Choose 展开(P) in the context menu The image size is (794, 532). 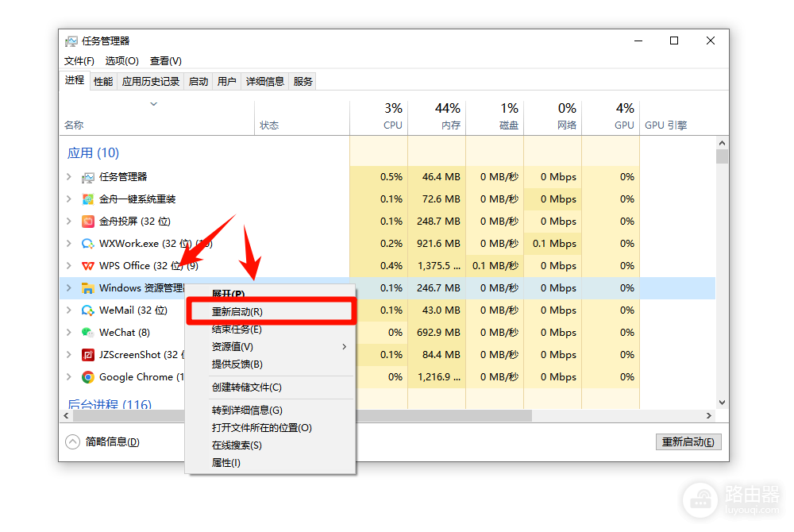coord(272,294)
